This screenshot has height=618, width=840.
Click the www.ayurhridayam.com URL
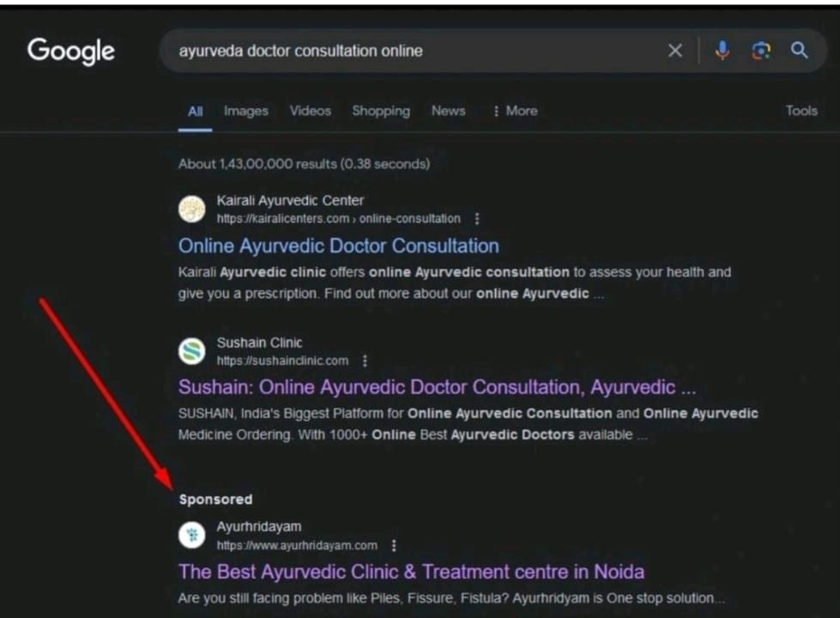(297, 546)
